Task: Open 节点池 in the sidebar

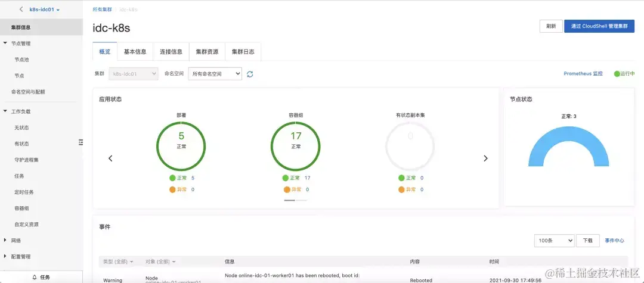Action: (21, 60)
